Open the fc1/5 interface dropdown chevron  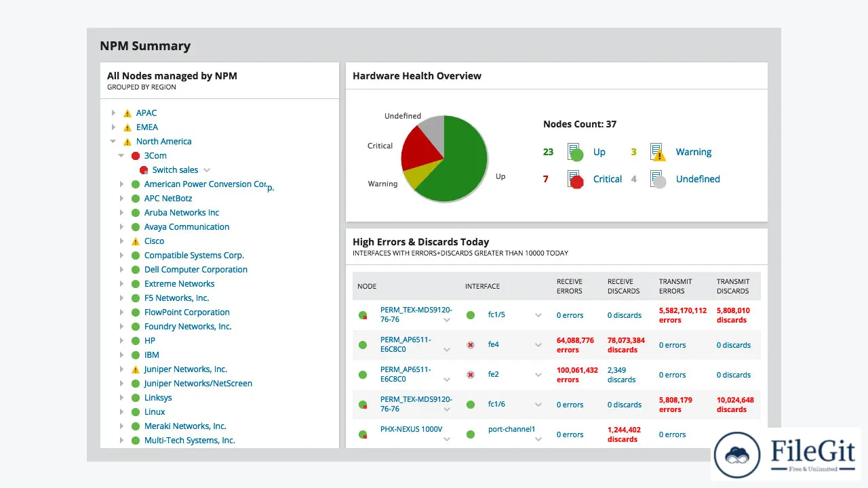point(538,315)
